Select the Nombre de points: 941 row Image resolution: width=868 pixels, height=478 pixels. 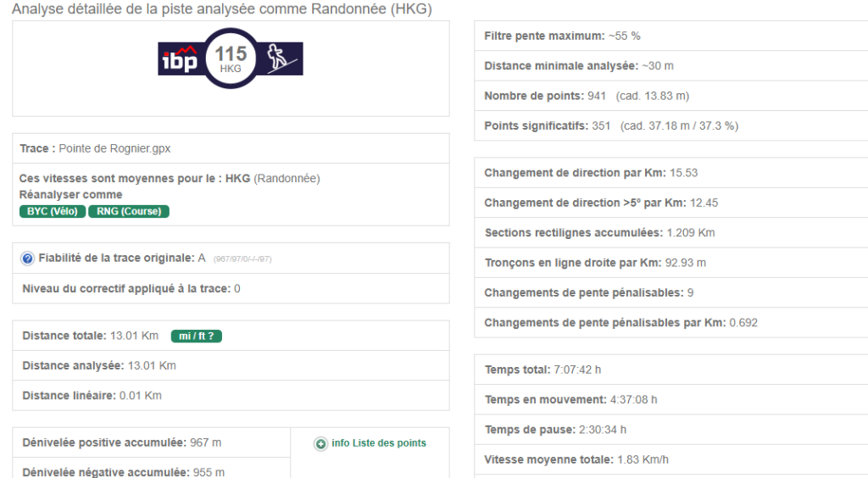pyautogui.click(x=671, y=96)
